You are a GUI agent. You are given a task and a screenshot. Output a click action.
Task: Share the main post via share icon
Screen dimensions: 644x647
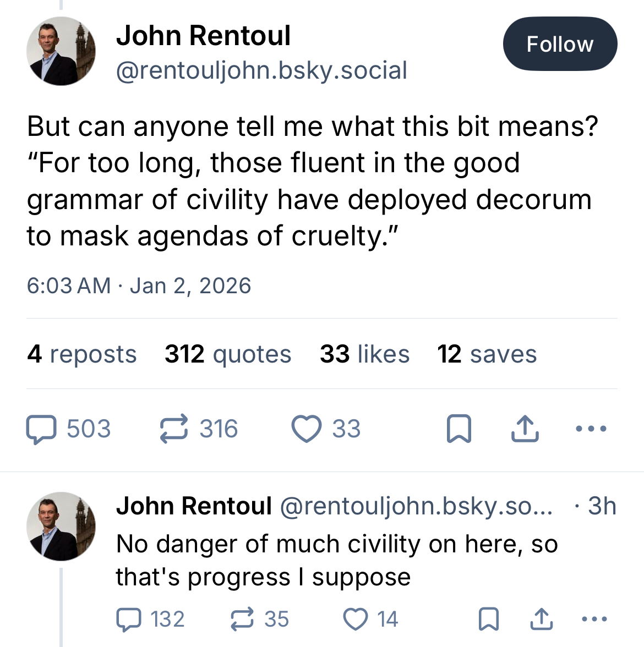(525, 429)
